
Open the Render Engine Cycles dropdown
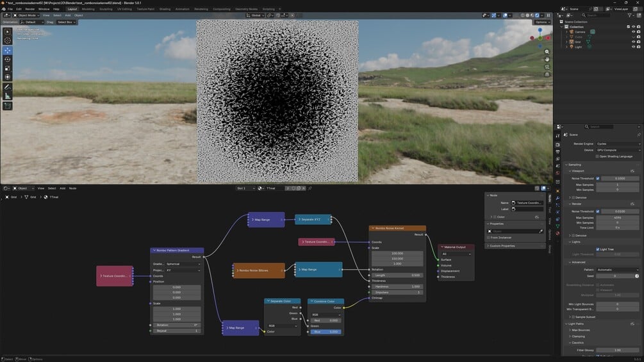[x=618, y=144]
